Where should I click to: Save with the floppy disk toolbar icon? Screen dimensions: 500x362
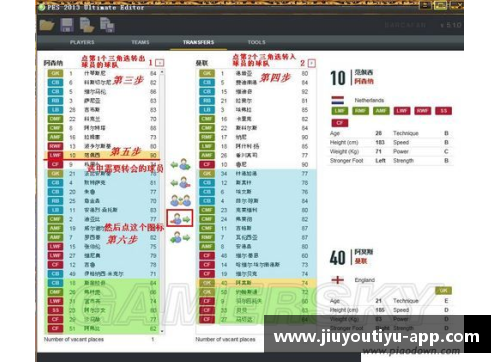67,25
